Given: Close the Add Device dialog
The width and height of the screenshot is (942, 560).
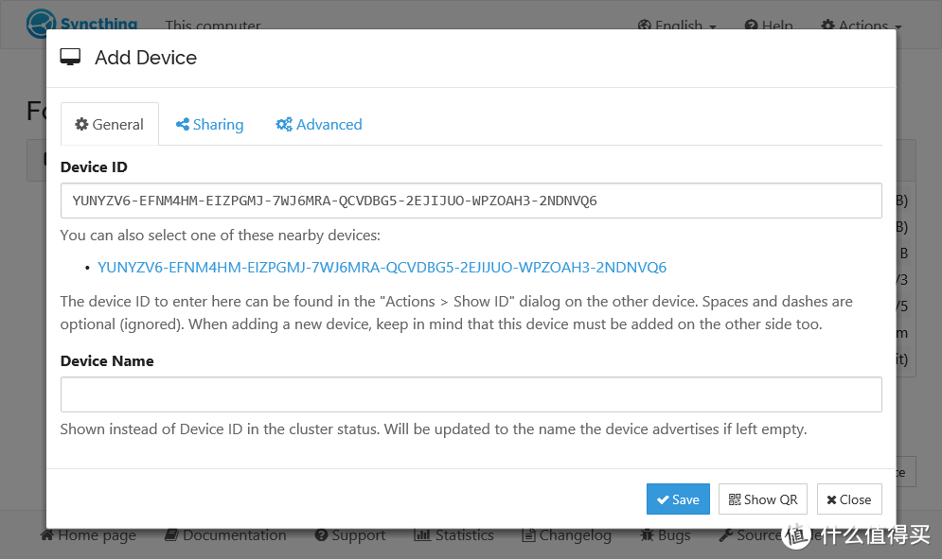Looking at the screenshot, I should point(849,499).
